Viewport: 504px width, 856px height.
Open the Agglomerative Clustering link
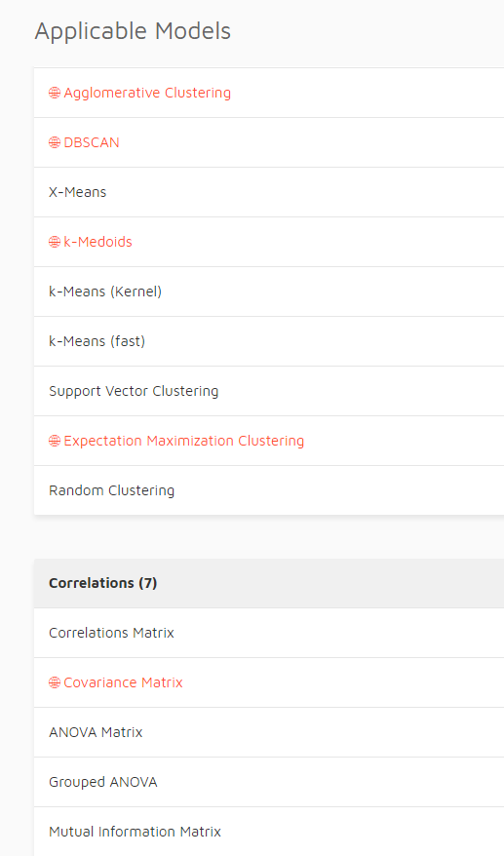pyautogui.click(x=147, y=93)
